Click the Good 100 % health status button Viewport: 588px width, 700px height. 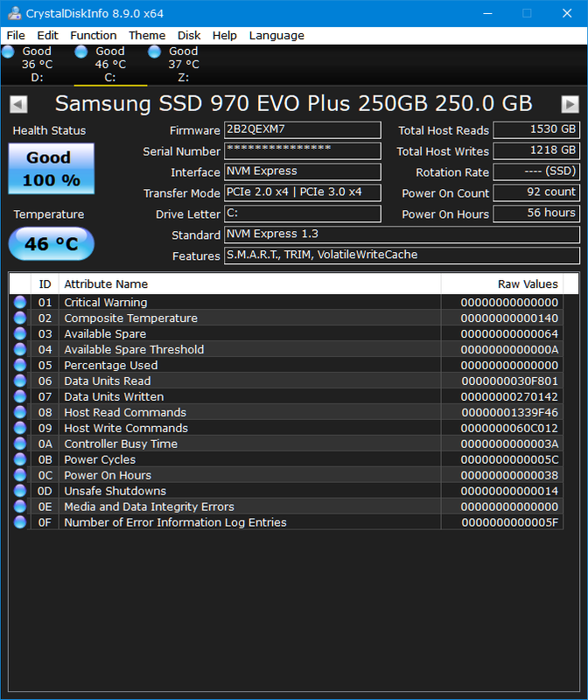(52, 169)
